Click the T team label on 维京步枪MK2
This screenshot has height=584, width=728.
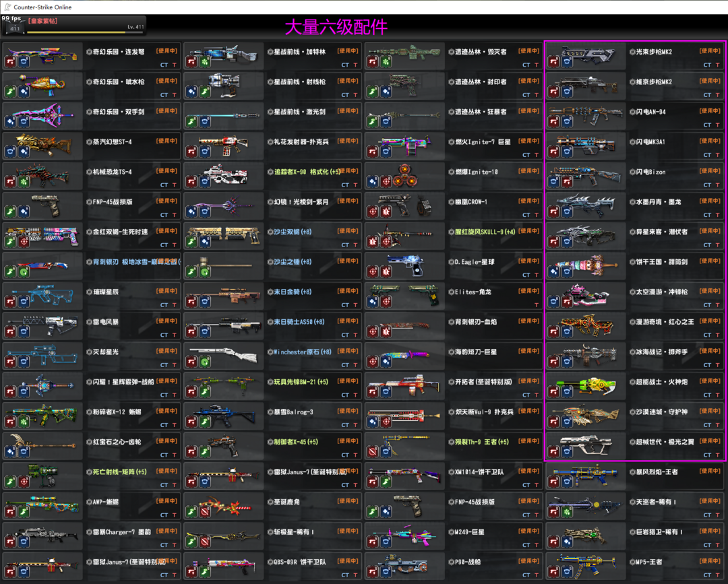pyautogui.click(x=719, y=95)
